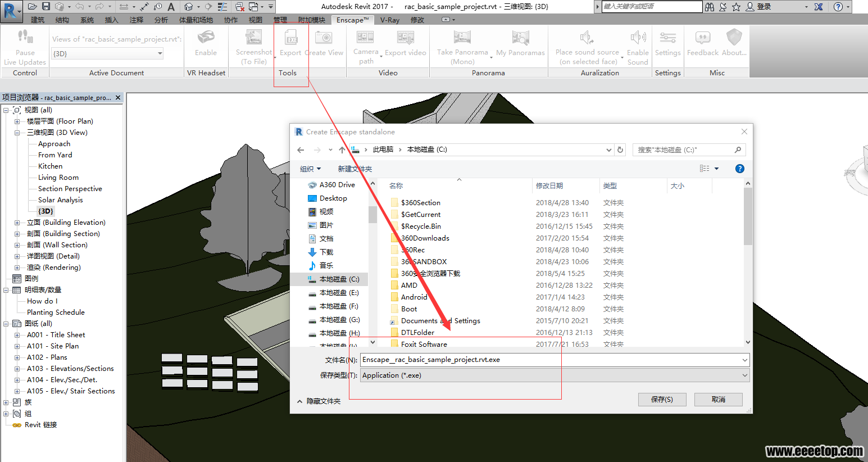This screenshot has height=462, width=868.
Task: Open the 修改 ribbon tab
Action: coord(417,20)
